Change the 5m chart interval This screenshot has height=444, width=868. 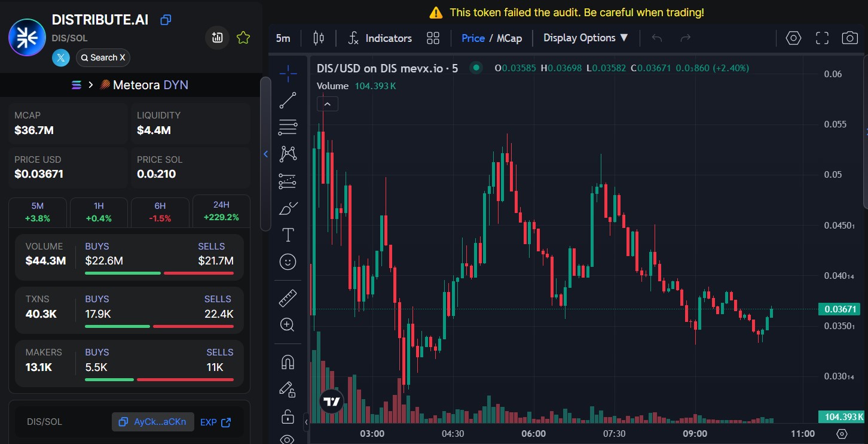click(283, 38)
